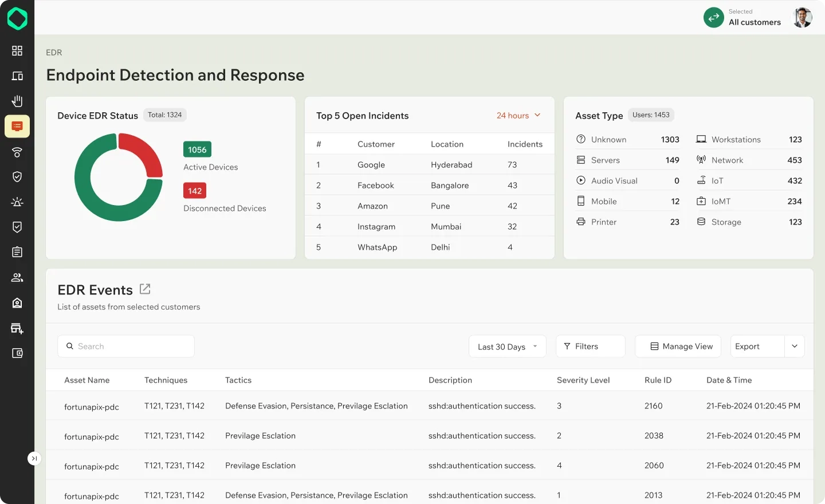This screenshot has width=825, height=504.
Task: Click the IoT asset icon
Action: point(701,180)
